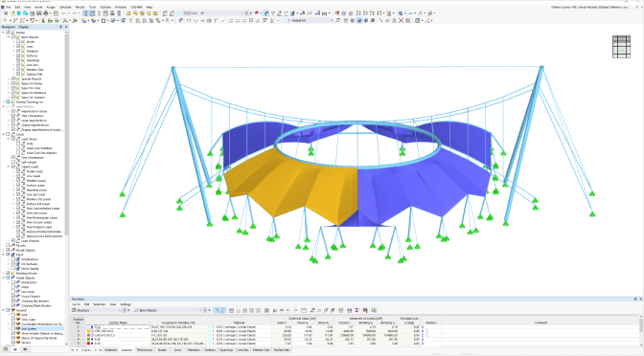The image size is (644, 356).
Task: Open the Navigator data tab icon
Action: click(x=6, y=349)
